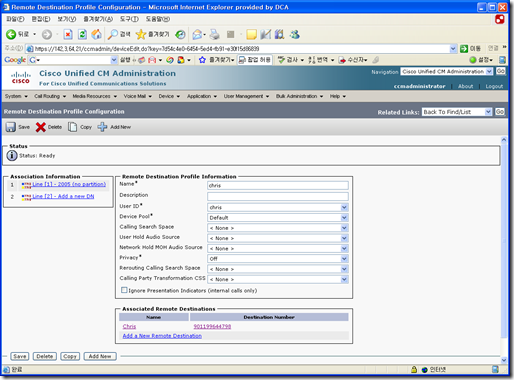
Task: Open destination number 901199644798 link
Action: pos(212,326)
